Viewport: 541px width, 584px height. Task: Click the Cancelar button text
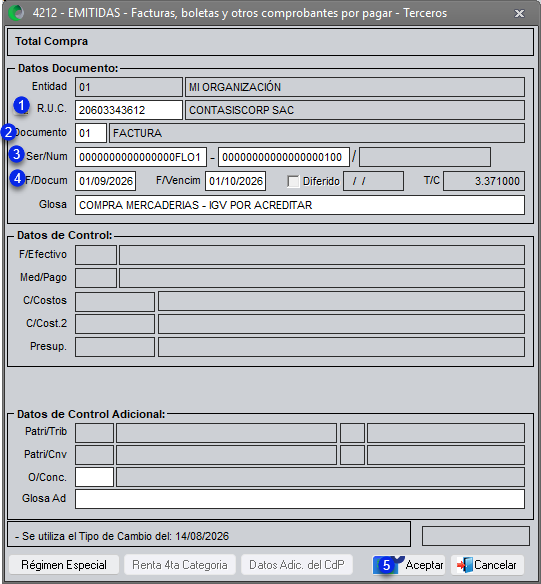tap(495, 565)
